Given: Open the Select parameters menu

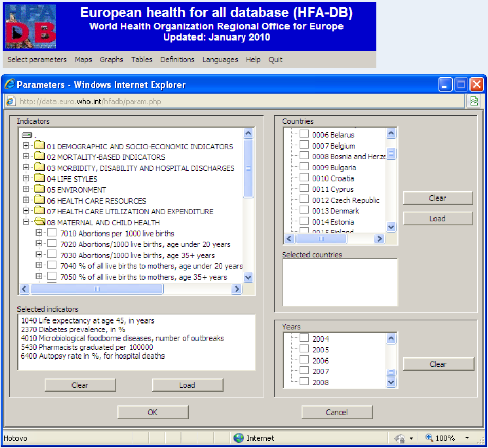Looking at the screenshot, I should (37, 60).
